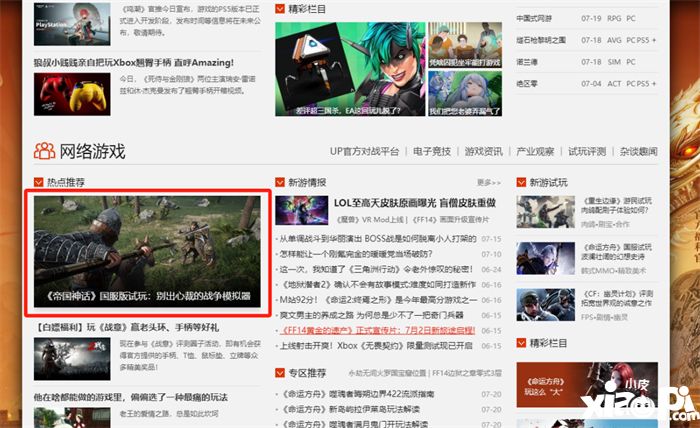Switch to the 游戏资讯 tab
700x428 pixels.
[x=483, y=151]
